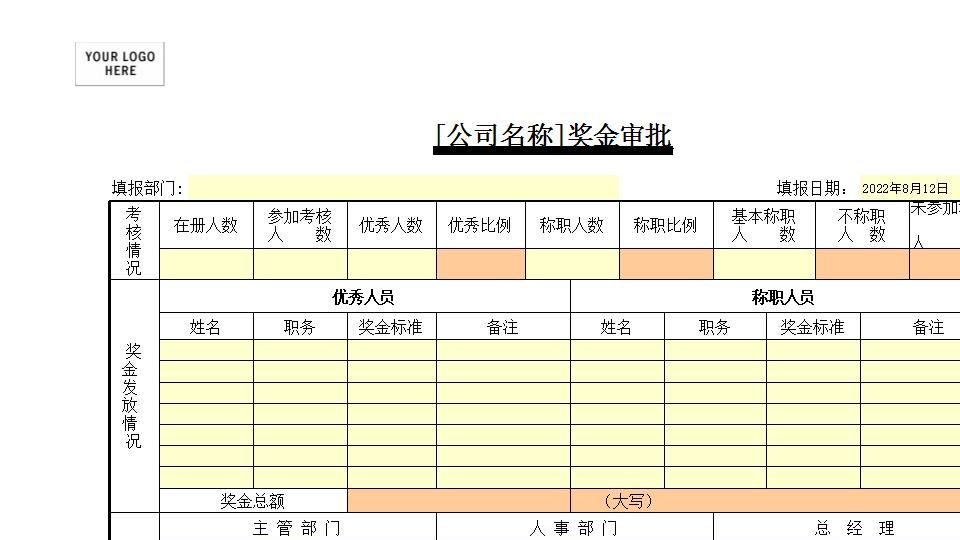Click the input cell under 基本称职人数
The height and width of the screenshot is (540, 960).
click(764, 264)
